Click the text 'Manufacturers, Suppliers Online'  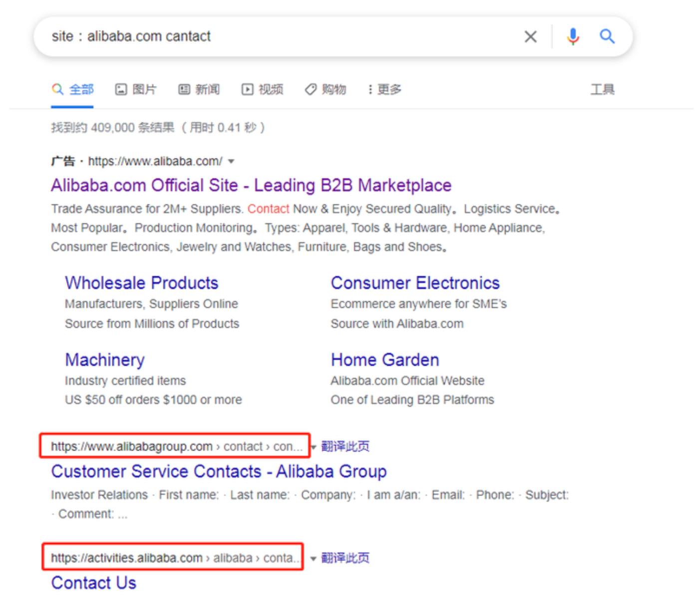click(151, 304)
